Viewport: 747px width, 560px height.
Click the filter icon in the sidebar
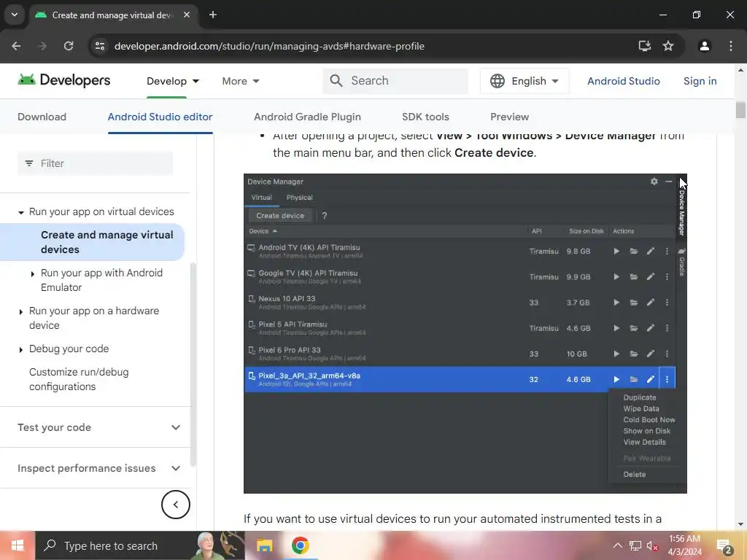(x=29, y=163)
